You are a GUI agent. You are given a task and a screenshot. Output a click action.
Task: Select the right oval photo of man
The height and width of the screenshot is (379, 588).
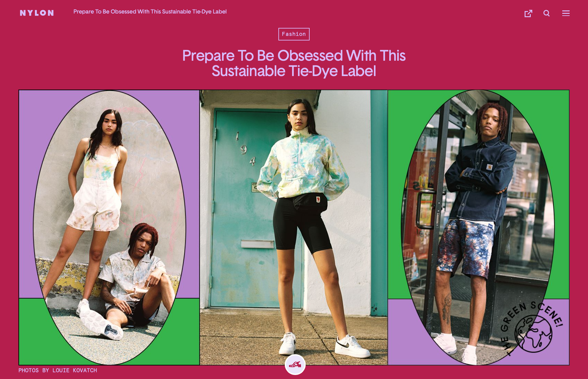point(477,227)
